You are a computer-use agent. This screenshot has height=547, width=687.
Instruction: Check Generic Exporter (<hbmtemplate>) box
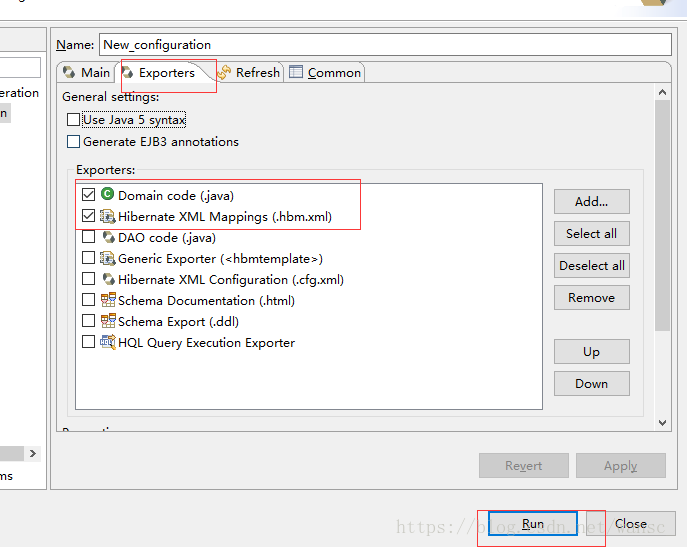point(89,258)
